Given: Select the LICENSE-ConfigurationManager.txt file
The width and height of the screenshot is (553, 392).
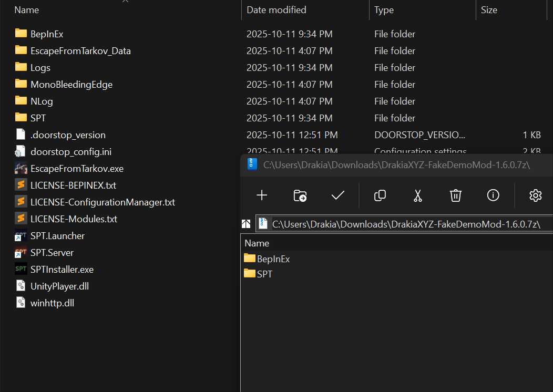Looking at the screenshot, I should coord(95,202).
